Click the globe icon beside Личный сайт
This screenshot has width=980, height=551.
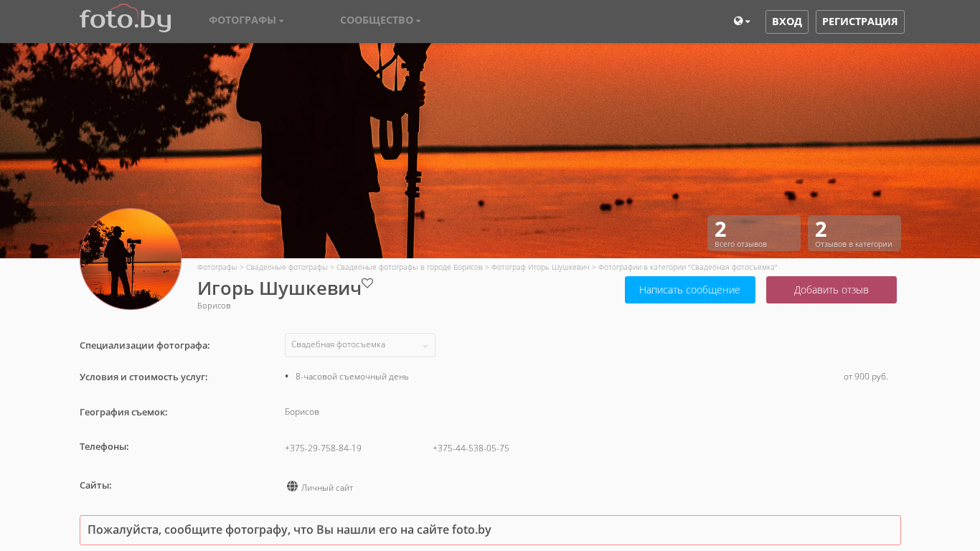pyautogui.click(x=292, y=486)
